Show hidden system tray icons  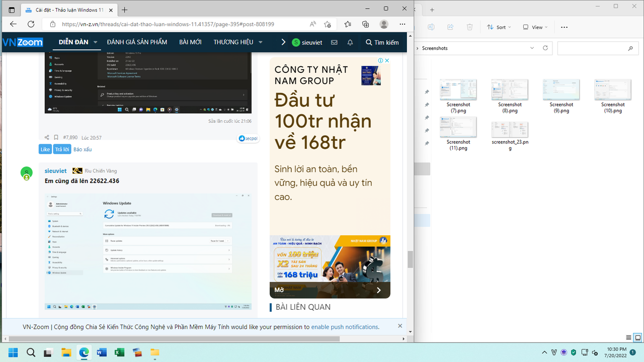tap(544, 352)
